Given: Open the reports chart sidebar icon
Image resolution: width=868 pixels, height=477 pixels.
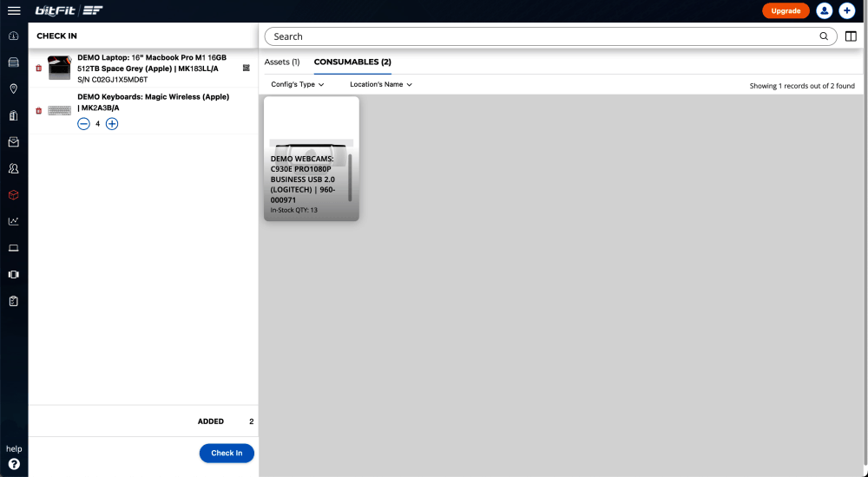Looking at the screenshot, I should coord(14,221).
